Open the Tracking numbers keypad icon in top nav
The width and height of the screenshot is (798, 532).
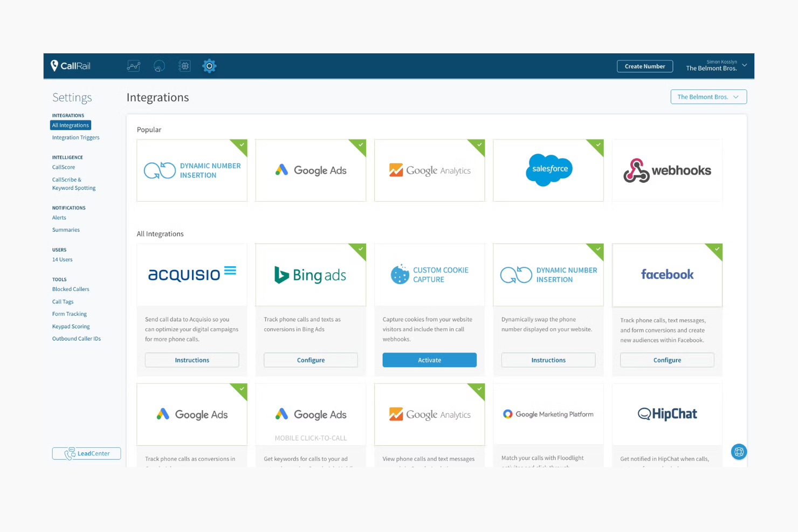pyautogui.click(x=184, y=66)
